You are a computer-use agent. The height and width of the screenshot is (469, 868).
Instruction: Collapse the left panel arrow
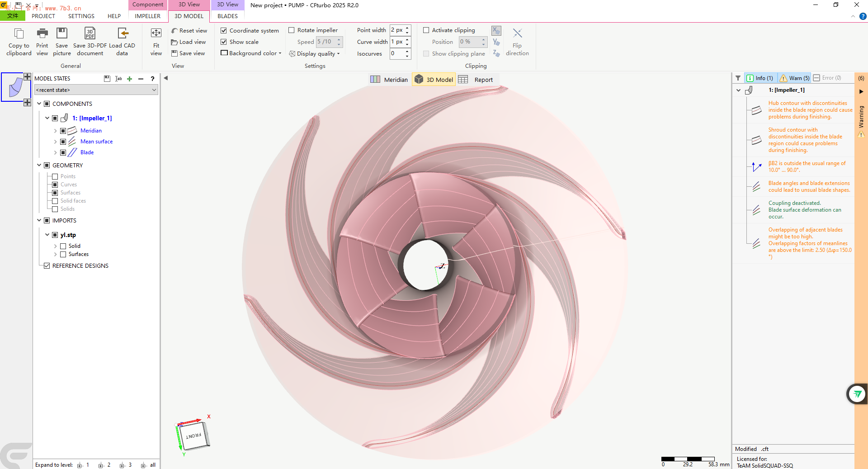[x=166, y=78]
